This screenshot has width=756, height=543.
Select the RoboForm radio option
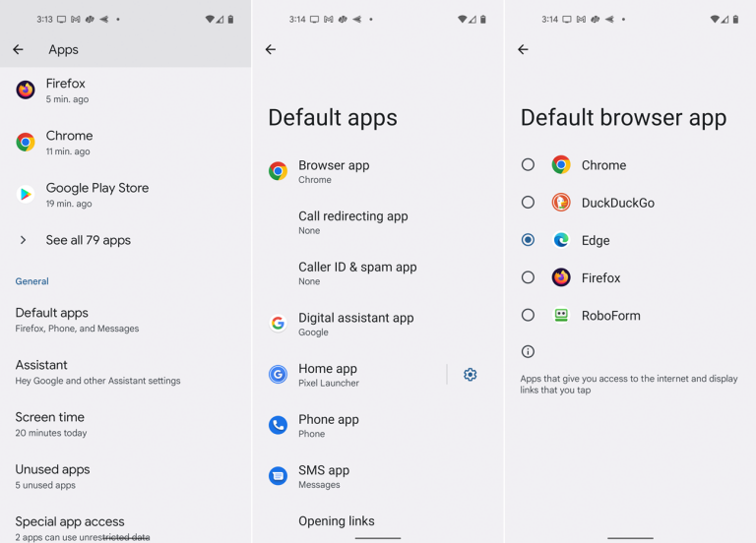529,316
